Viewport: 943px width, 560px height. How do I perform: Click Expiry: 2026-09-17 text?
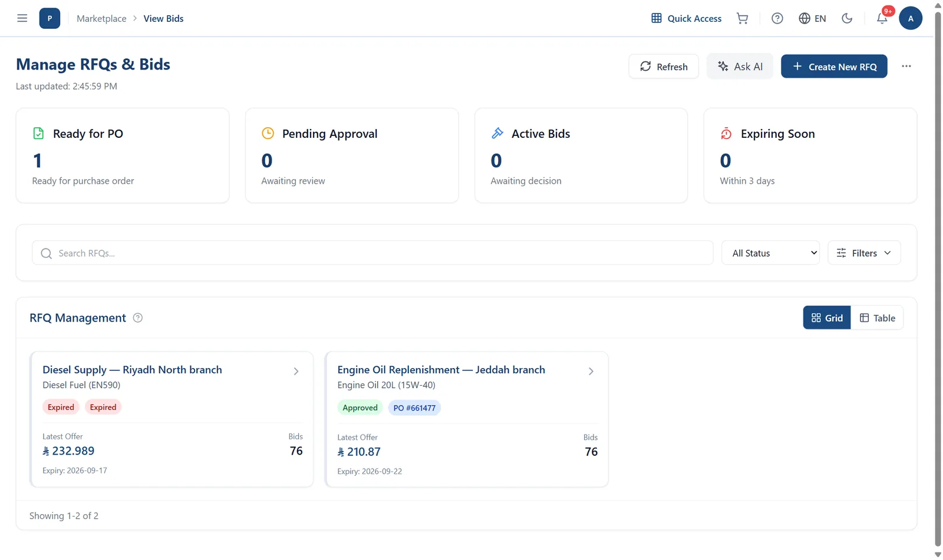click(x=75, y=470)
